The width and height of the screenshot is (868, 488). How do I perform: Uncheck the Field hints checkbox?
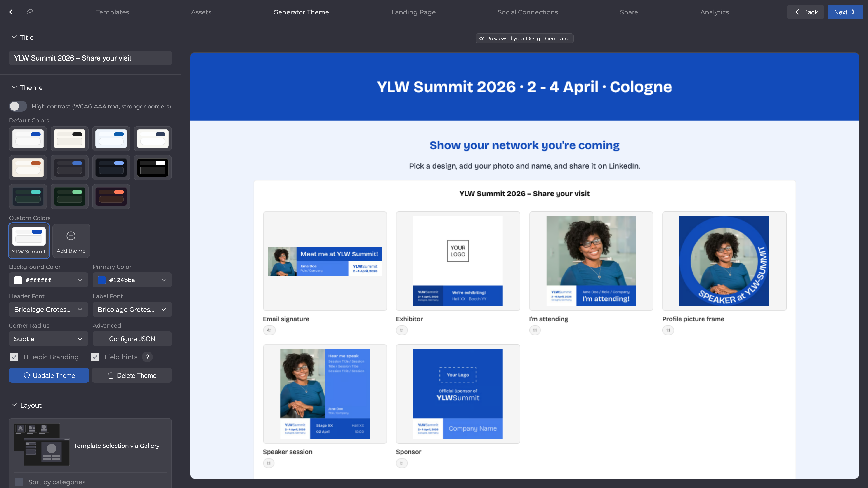tap(95, 357)
